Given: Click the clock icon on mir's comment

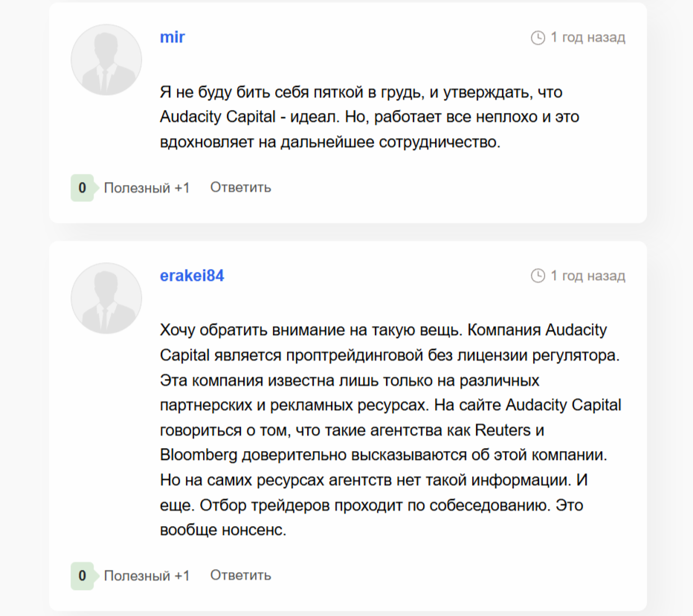Looking at the screenshot, I should (538, 37).
